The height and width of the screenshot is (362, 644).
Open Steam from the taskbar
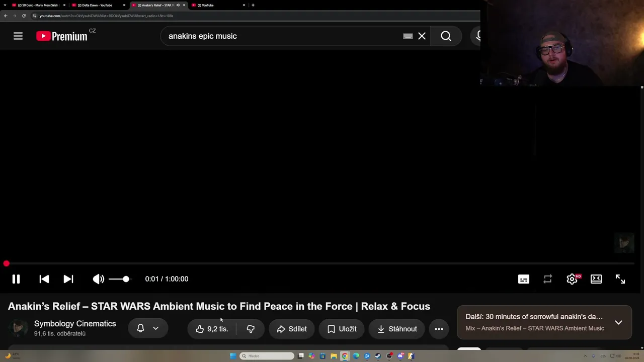378,356
